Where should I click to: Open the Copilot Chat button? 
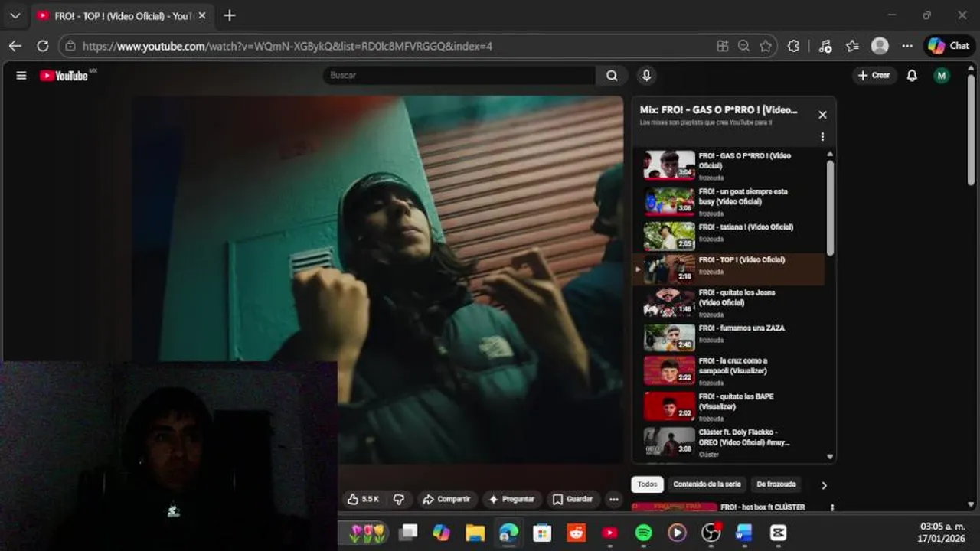(x=949, y=46)
